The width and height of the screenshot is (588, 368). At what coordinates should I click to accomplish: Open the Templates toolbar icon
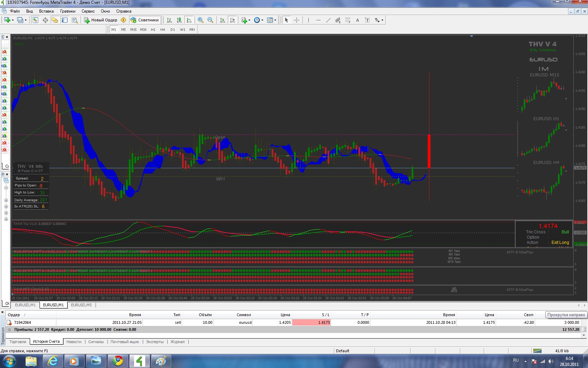(x=270, y=20)
